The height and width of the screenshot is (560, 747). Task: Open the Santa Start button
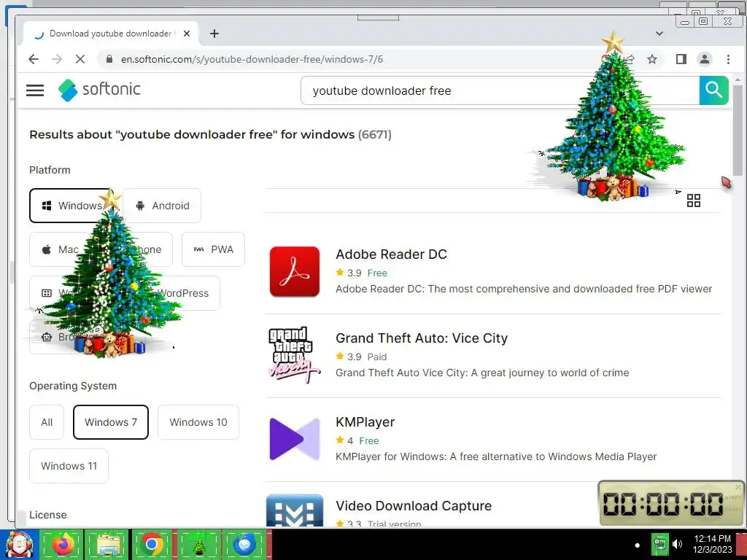[x=19, y=544]
